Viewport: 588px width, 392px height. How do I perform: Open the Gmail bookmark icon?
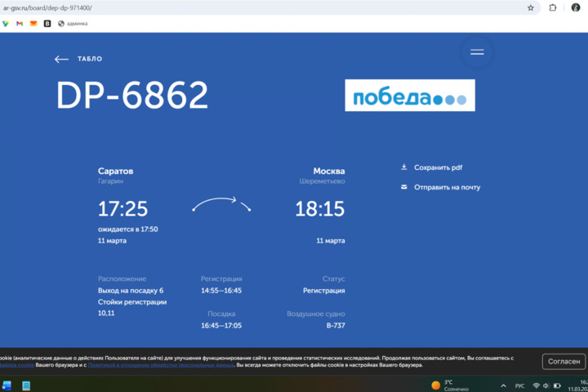click(20, 24)
